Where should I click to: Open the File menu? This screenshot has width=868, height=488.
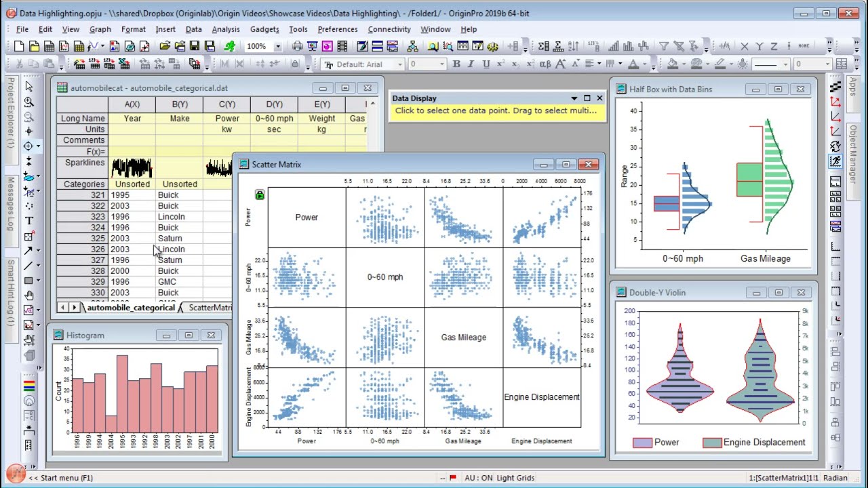[22, 29]
